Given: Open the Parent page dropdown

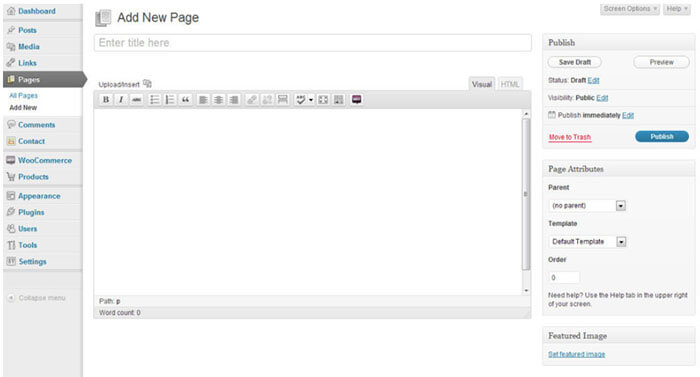Looking at the screenshot, I should pyautogui.click(x=587, y=205).
